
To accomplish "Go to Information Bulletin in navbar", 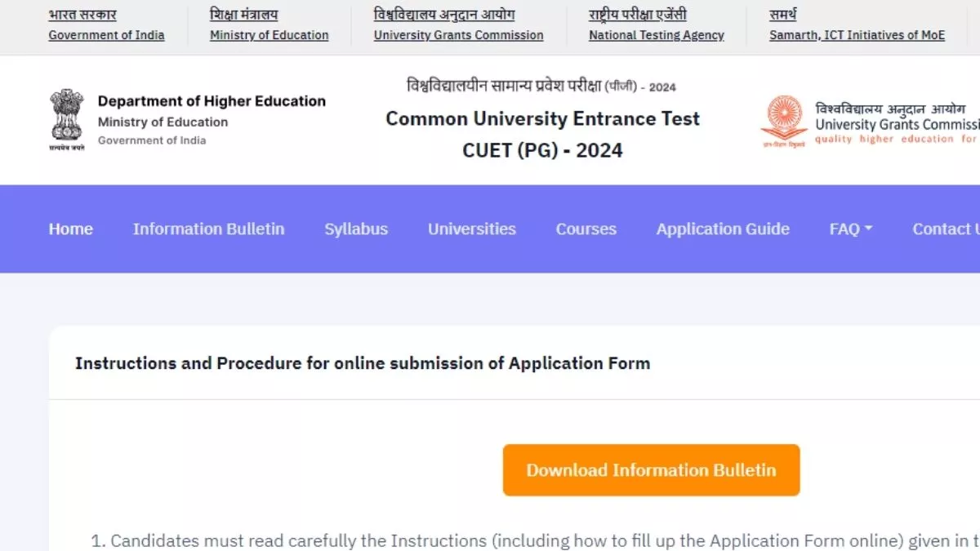I will tap(209, 229).
